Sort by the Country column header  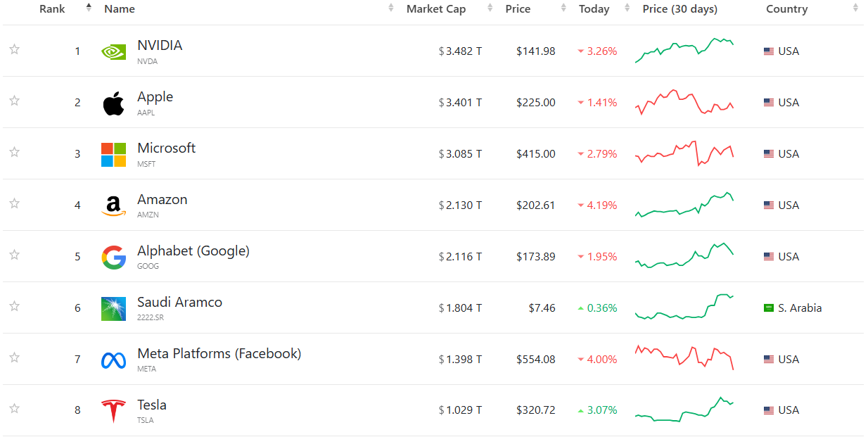786,9
